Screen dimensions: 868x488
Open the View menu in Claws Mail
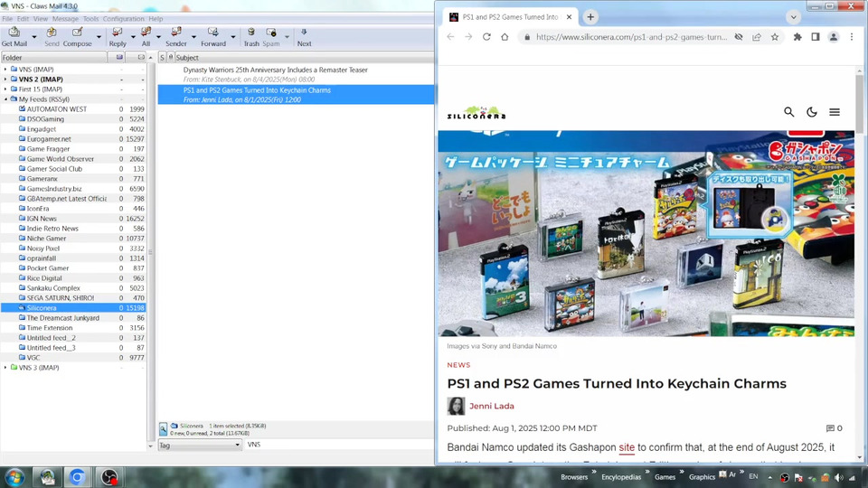click(41, 19)
